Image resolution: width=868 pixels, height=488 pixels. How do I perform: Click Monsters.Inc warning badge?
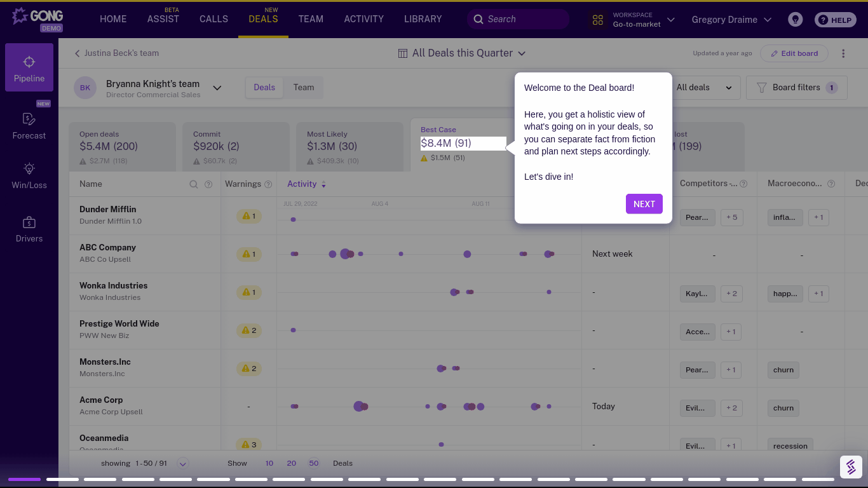tap(248, 369)
